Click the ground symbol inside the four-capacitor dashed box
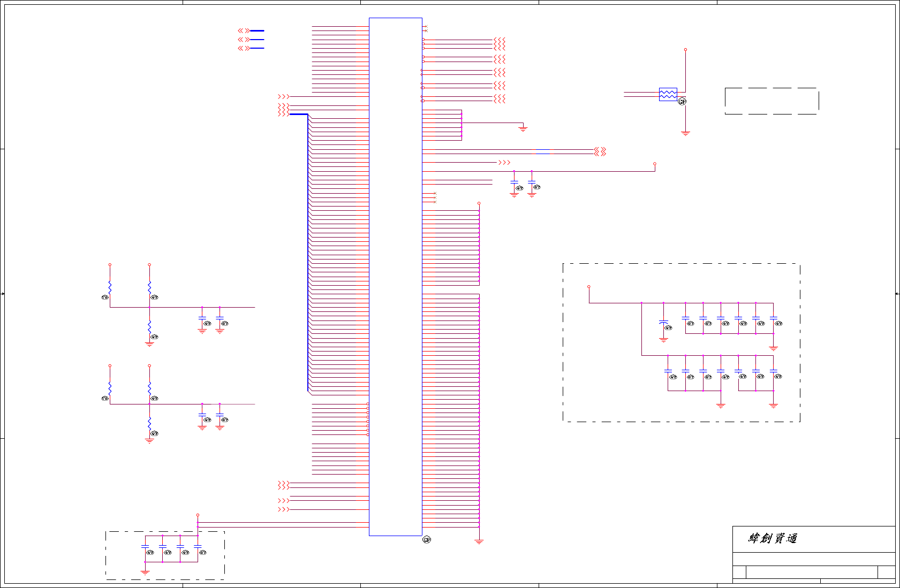The height and width of the screenshot is (588, 900). tap(145, 572)
